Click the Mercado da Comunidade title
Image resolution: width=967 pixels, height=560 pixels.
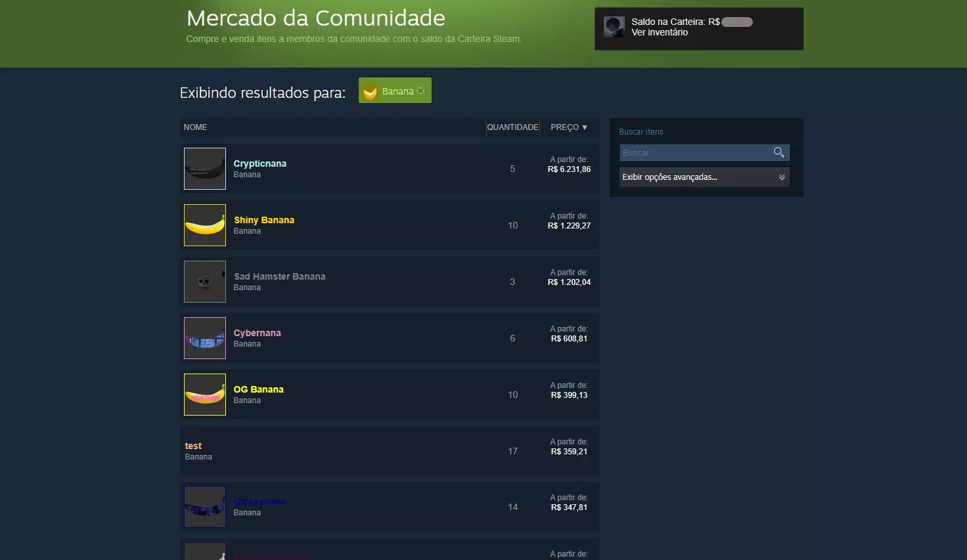(316, 18)
